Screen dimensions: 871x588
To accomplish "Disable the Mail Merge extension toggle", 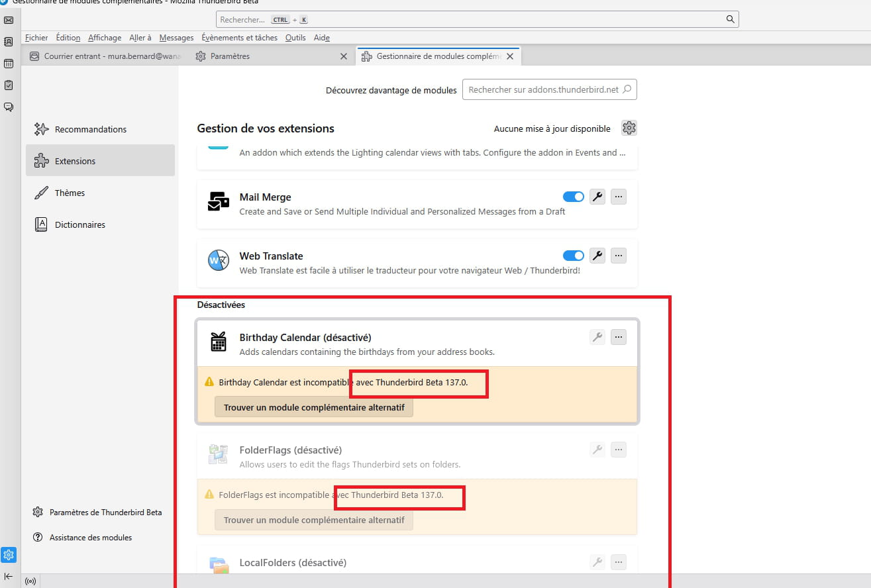I will 574,197.
